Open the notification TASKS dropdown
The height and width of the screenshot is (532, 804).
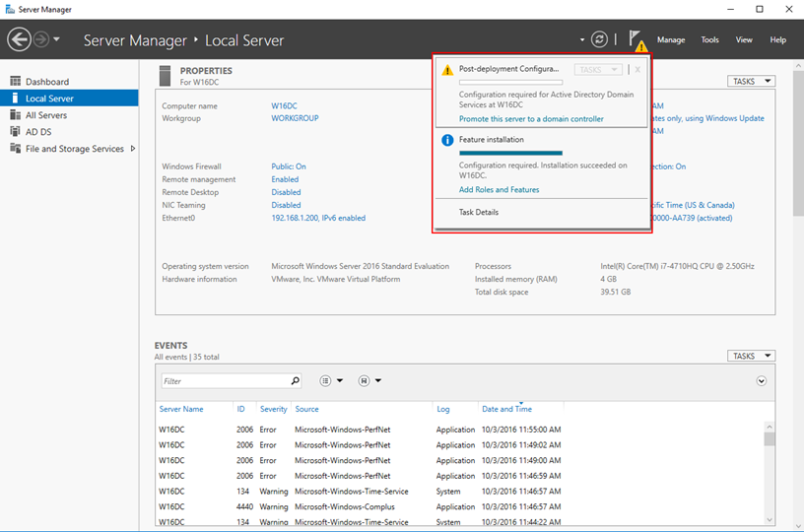(x=598, y=70)
